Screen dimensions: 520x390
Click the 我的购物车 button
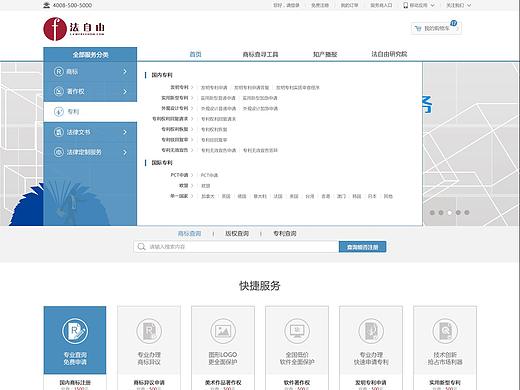click(436, 28)
